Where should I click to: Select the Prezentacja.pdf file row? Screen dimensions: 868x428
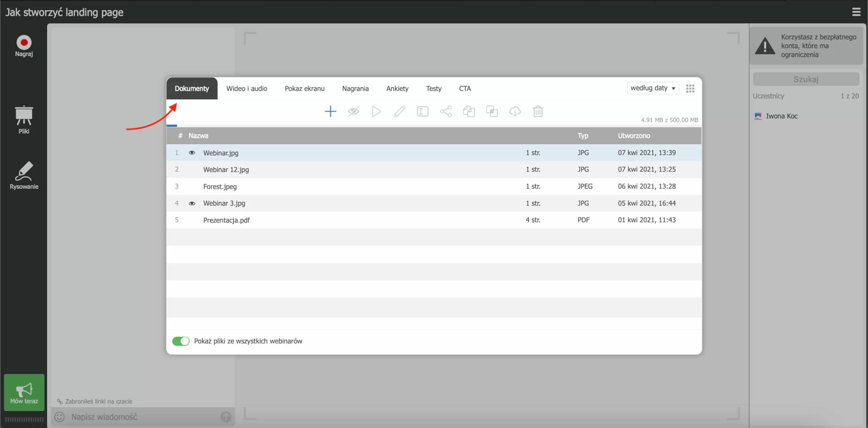click(226, 220)
